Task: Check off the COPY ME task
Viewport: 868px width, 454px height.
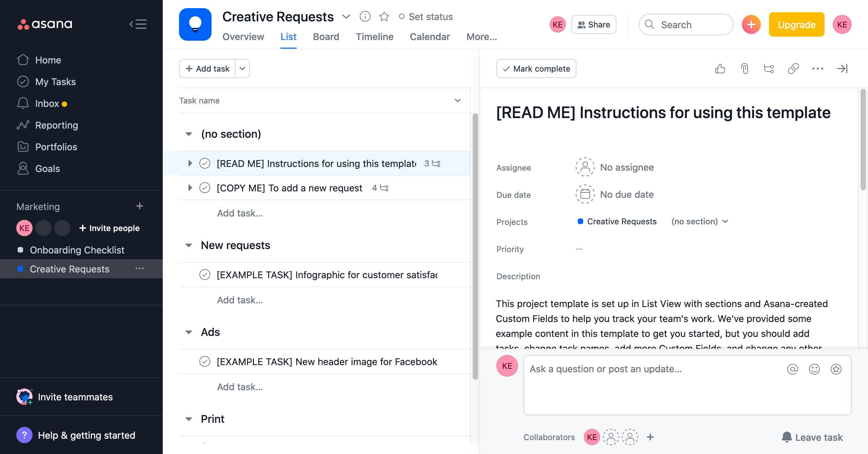Action: coord(205,188)
